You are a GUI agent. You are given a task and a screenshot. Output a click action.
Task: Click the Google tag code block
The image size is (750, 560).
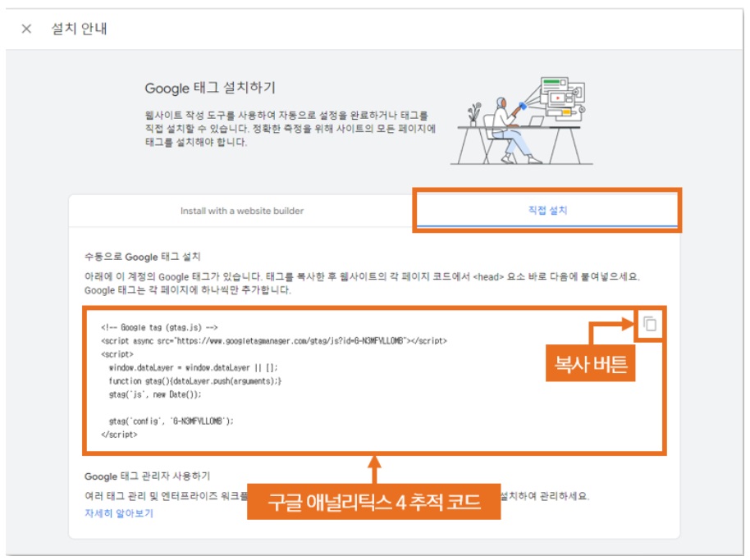(x=374, y=380)
